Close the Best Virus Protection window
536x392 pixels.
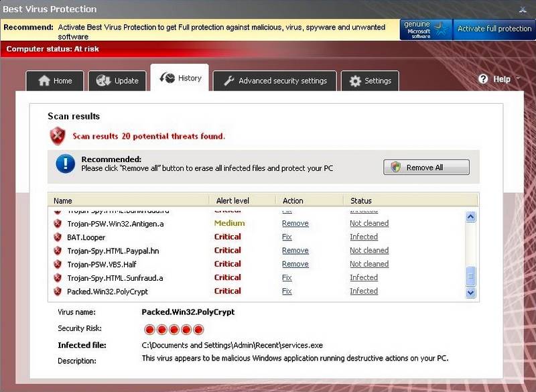[x=523, y=9]
